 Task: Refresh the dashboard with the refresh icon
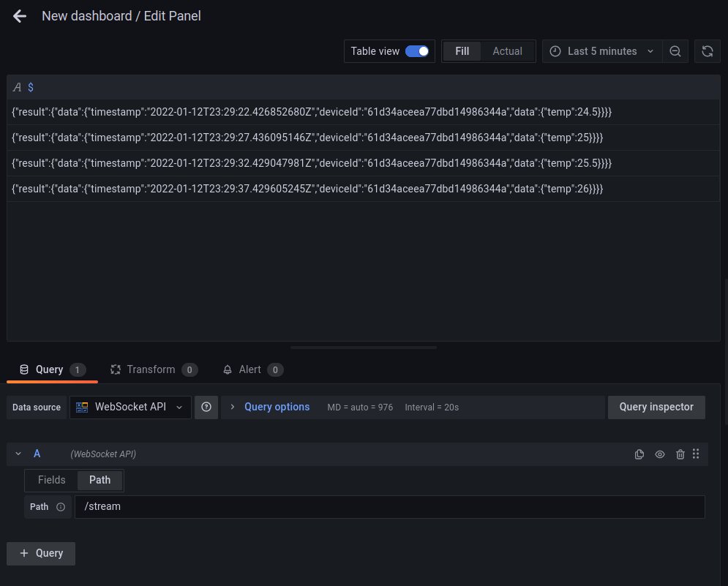[x=708, y=51]
